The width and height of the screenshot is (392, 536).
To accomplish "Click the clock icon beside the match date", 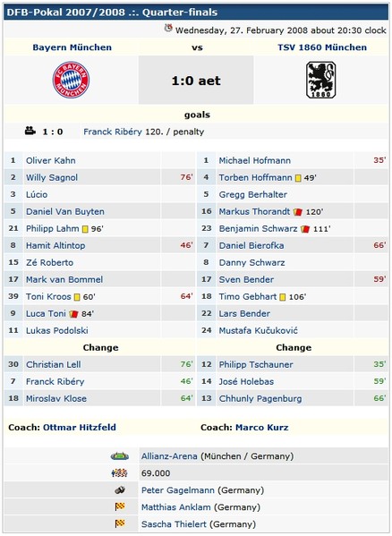I will point(168,29).
